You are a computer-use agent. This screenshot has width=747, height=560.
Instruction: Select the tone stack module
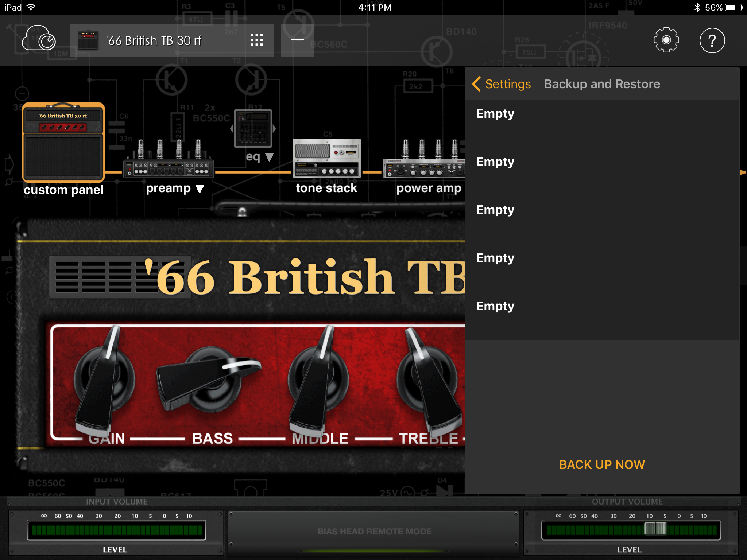(x=327, y=159)
